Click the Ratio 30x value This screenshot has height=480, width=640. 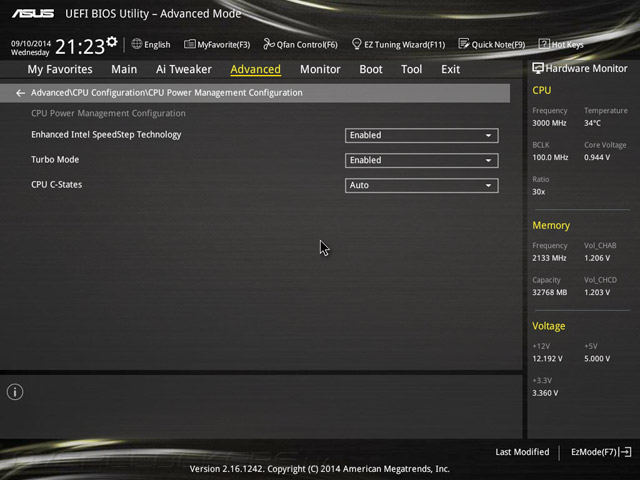(x=538, y=191)
